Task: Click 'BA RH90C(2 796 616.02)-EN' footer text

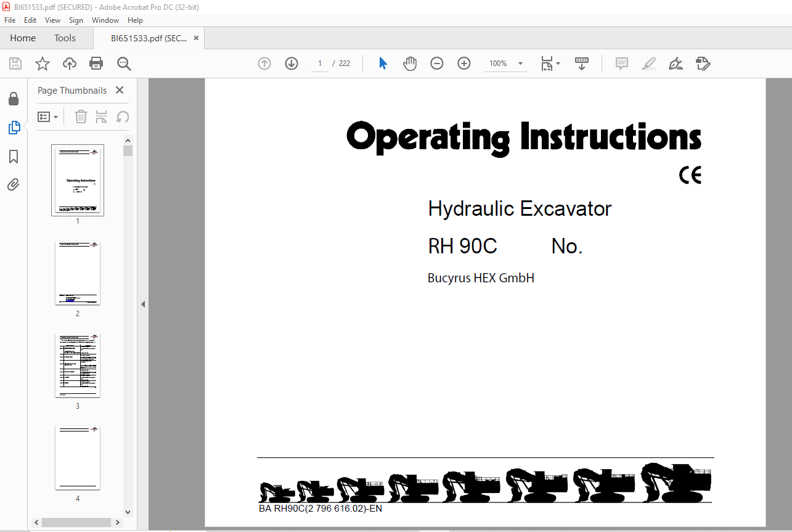Action: (320, 509)
